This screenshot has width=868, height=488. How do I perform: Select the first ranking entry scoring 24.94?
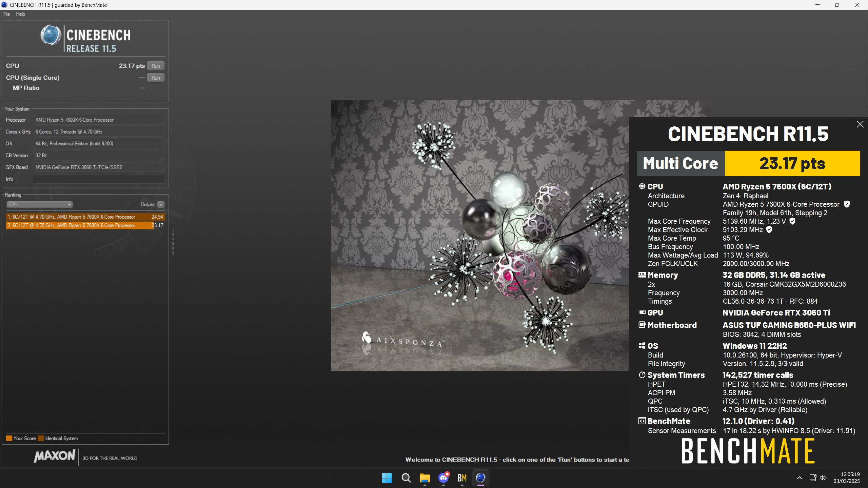[x=85, y=217]
